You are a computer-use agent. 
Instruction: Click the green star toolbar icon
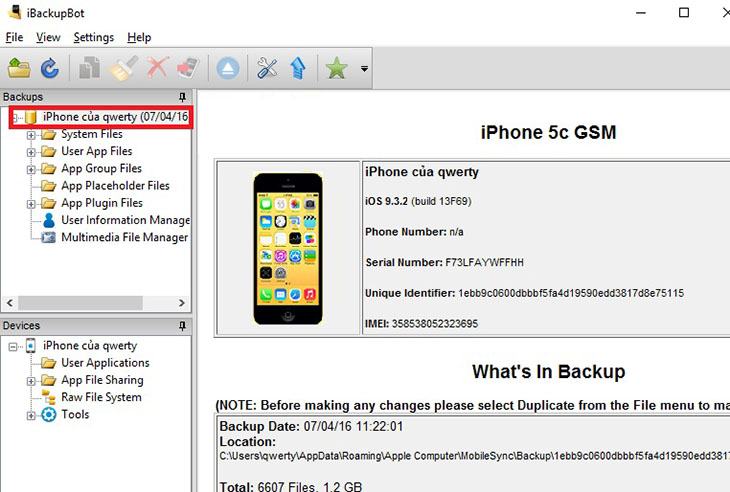pyautogui.click(x=336, y=68)
